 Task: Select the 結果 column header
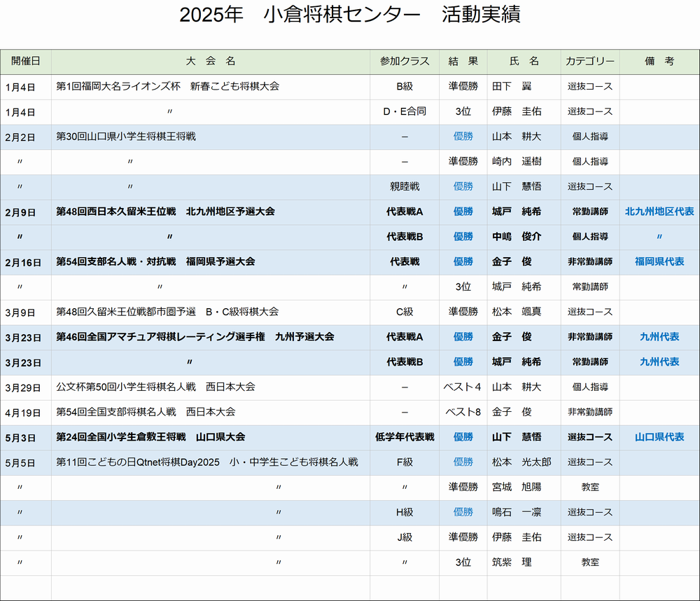[463, 62]
